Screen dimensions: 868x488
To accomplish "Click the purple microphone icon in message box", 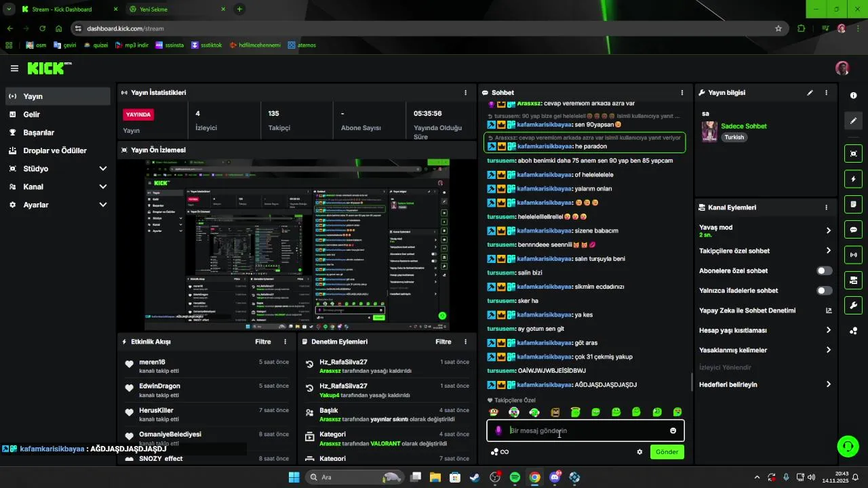I will coord(498,430).
